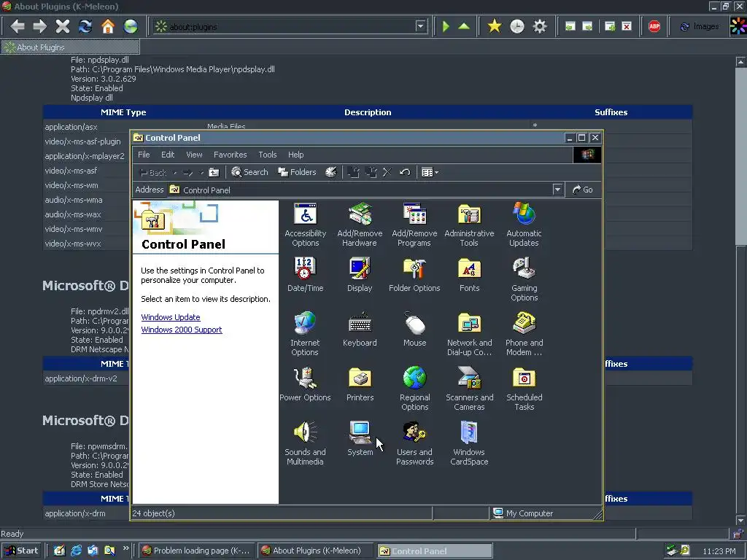Open Regional Options icon
Viewport: 747px width, 560px height.
[x=414, y=389]
